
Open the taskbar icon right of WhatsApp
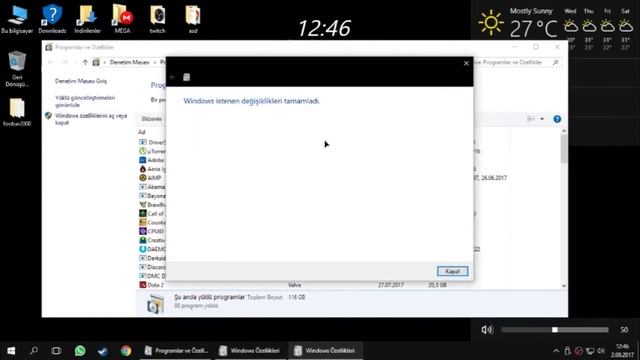point(103,351)
